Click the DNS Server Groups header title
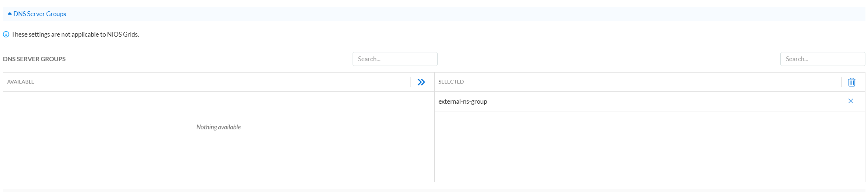Image resolution: width=868 pixels, height=192 pixels. [x=40, y=14]
